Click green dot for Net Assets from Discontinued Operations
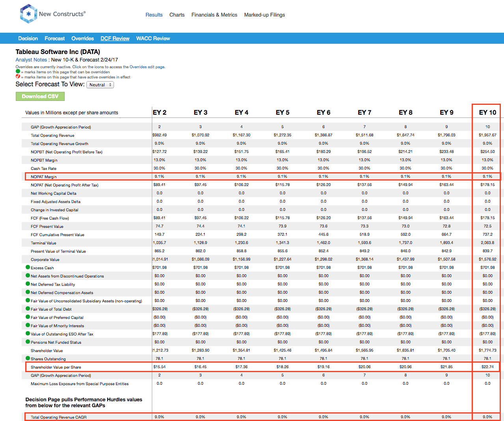Viewport: 504px width, 421px height. click(28, 276)
